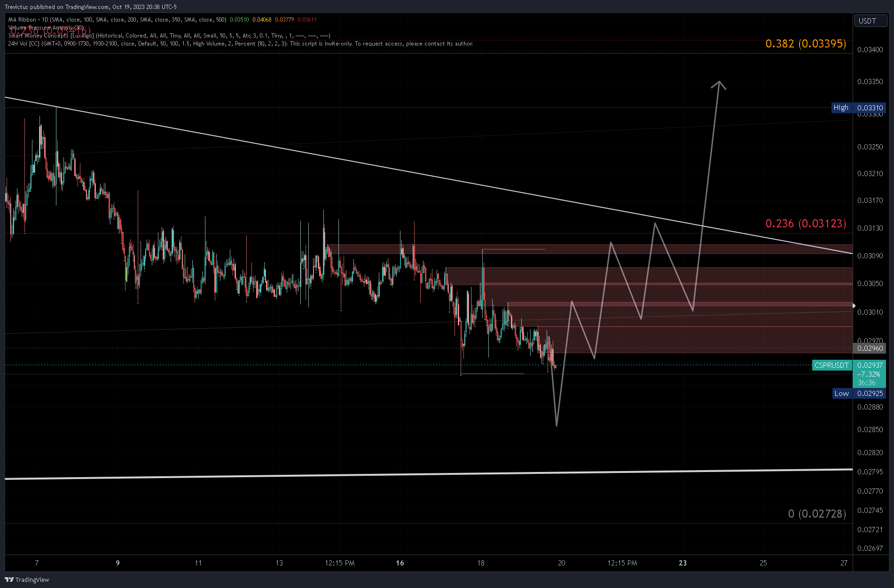Click the 0.02960 grey price marker
Image resolution: width=894 pixels, height=588 pixels.
pyautogui.click(x=870, y=348)
